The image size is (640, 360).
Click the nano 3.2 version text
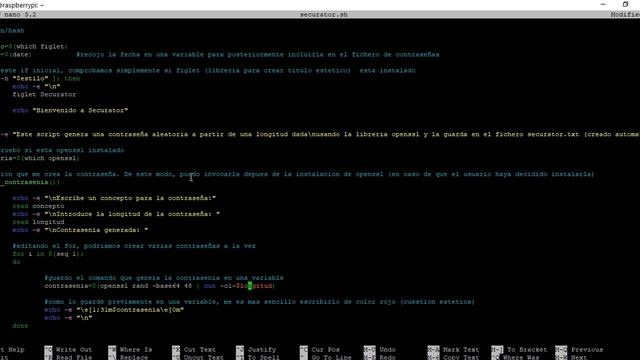point(20,14)
